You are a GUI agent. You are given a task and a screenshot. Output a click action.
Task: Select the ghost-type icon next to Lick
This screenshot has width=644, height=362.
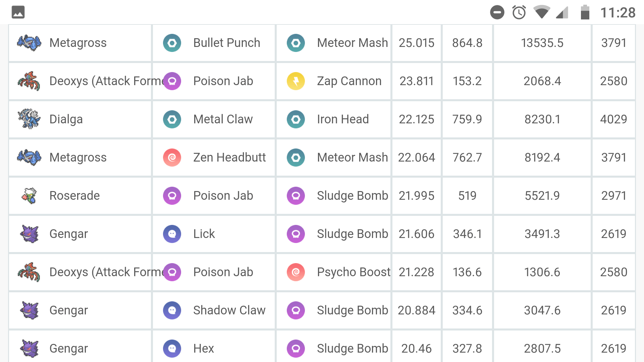tap(172, 234)
